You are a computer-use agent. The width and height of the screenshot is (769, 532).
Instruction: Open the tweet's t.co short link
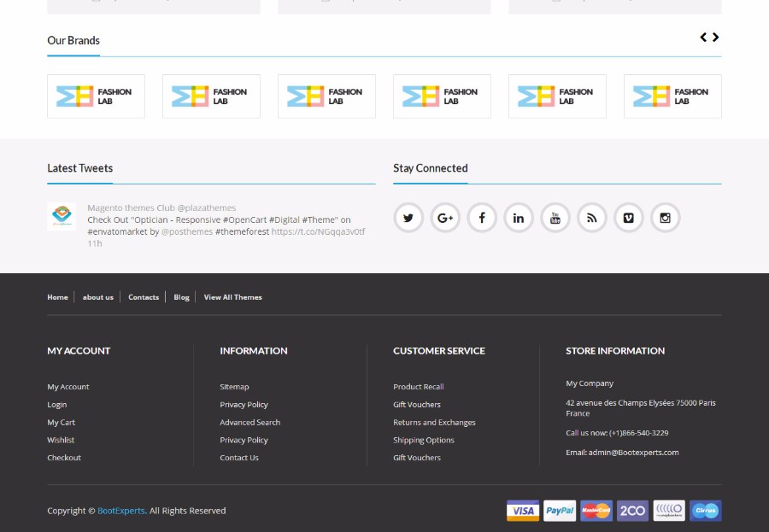coord(318,231)
